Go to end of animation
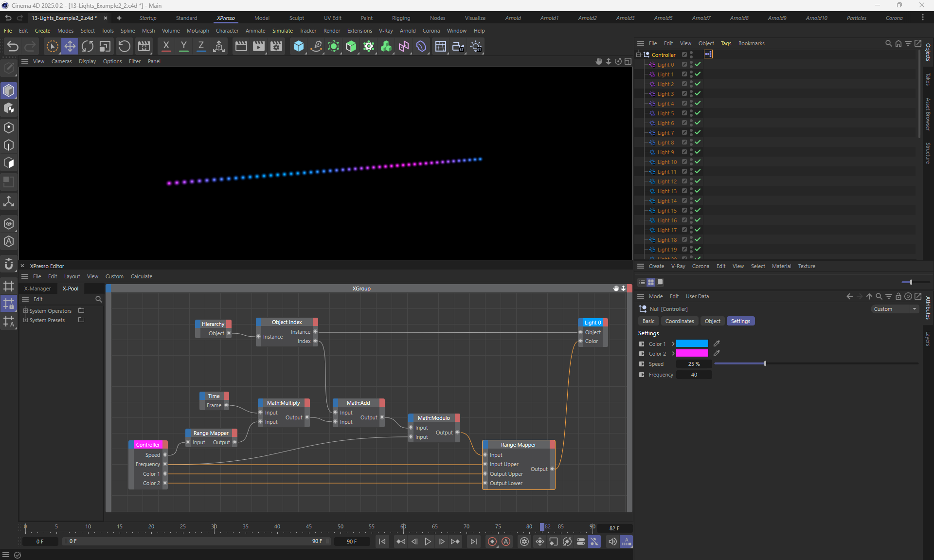934x560 pixels. 473,542
